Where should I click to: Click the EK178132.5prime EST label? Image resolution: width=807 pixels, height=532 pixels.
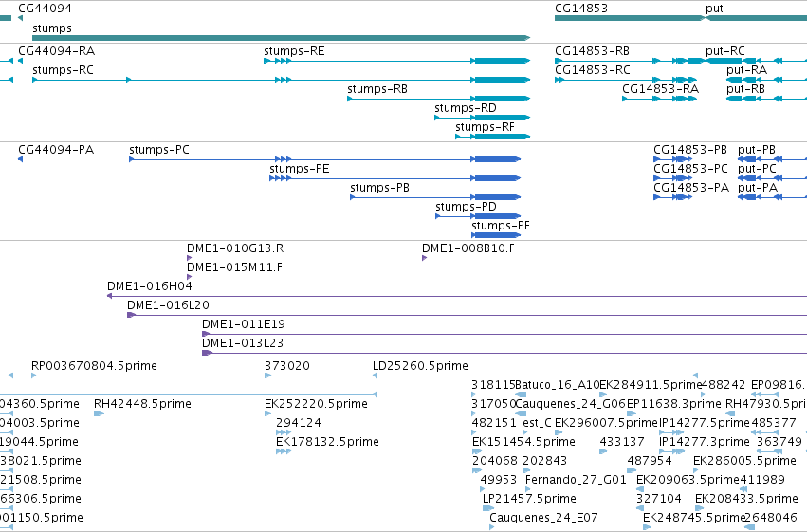click(x=327, y=442)
